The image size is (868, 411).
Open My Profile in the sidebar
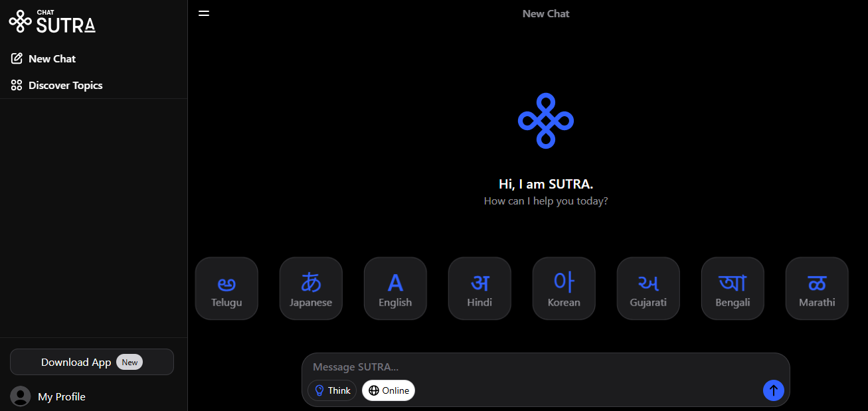[48, 396]
